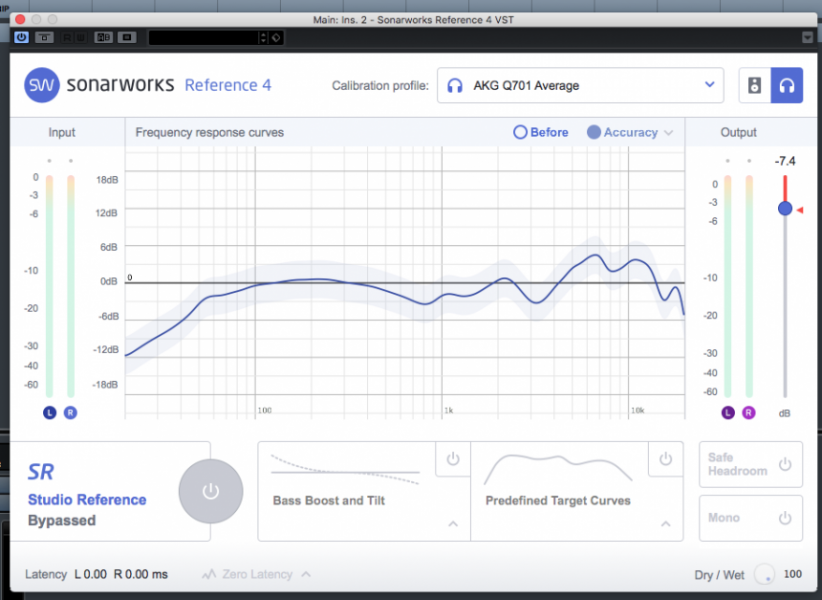Click the copy settings icon next to A/B

127,37
